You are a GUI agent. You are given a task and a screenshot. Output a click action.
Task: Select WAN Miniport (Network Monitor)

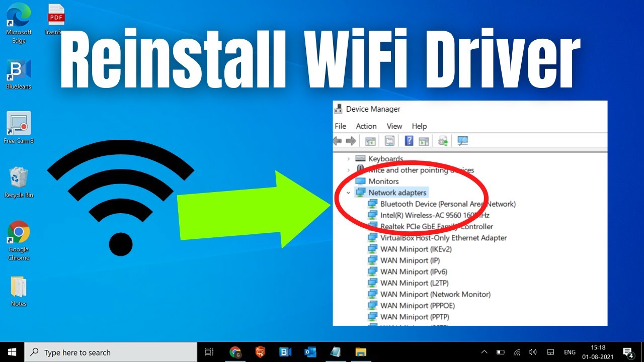[429, 295]
